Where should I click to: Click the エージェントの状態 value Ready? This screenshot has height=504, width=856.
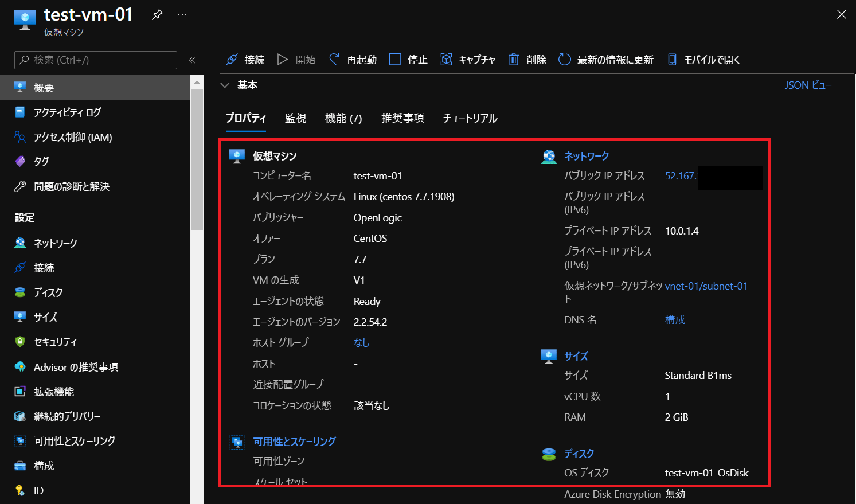[x=367, y=302]
